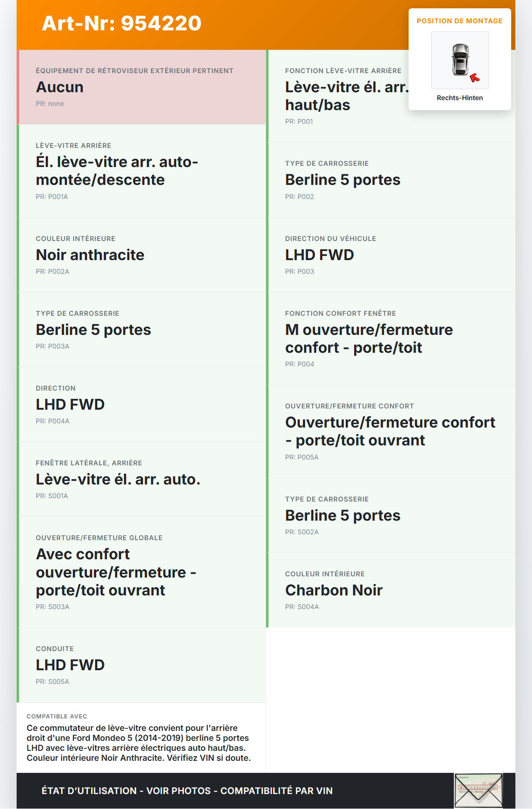Click the LHD FWD value under DIRECTION DU VÉHICULE
Image resolution: width=532 pixels, height=809 pixels.
319,255
